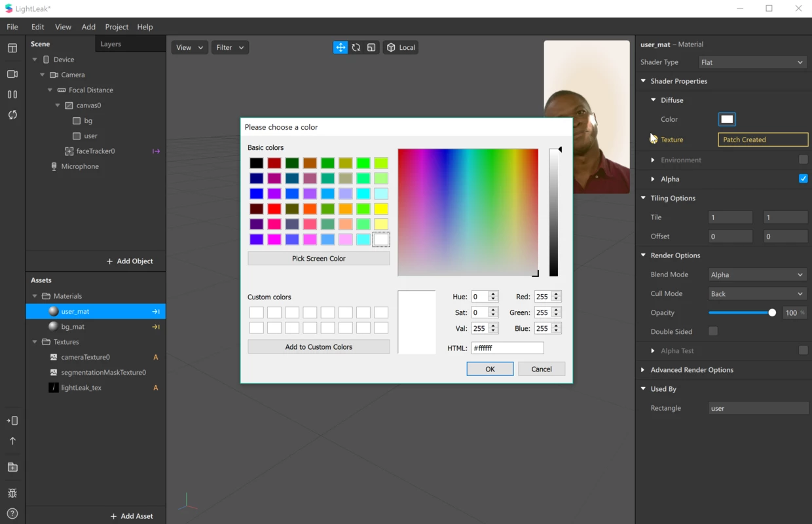Open the Project menu
812x524 pixels.
117,27
